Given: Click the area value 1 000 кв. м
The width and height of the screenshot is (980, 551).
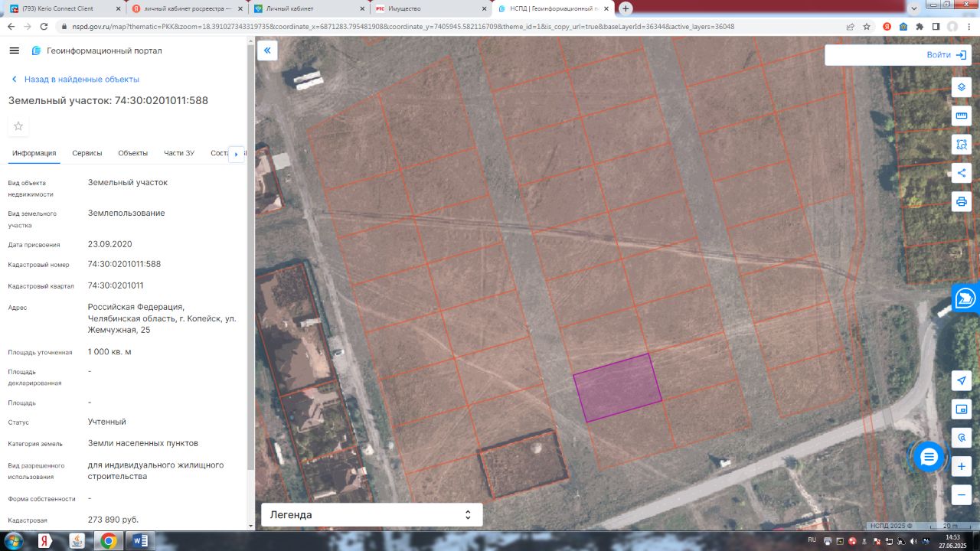Looking at the screenshot, I should 109,351.
